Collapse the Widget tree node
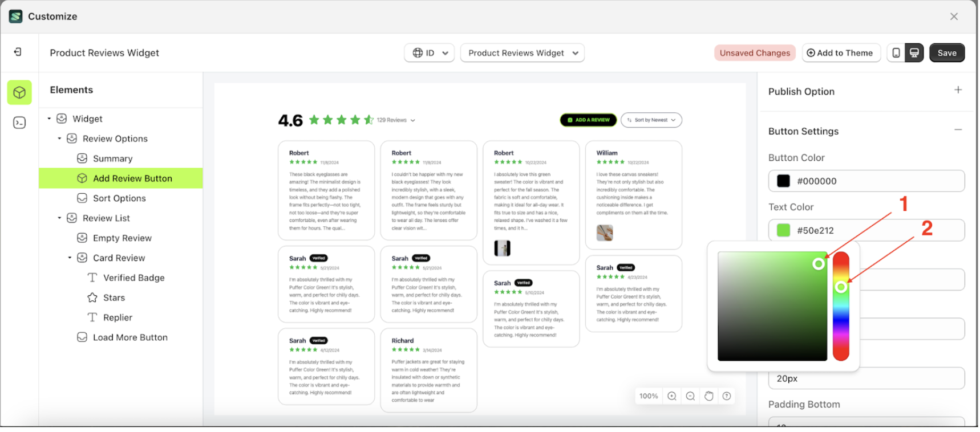This screenshot has width=980, height=432. coord(49,119)
